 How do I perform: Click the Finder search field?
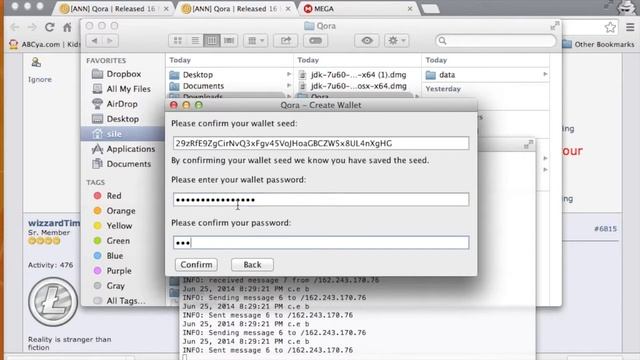496,40
